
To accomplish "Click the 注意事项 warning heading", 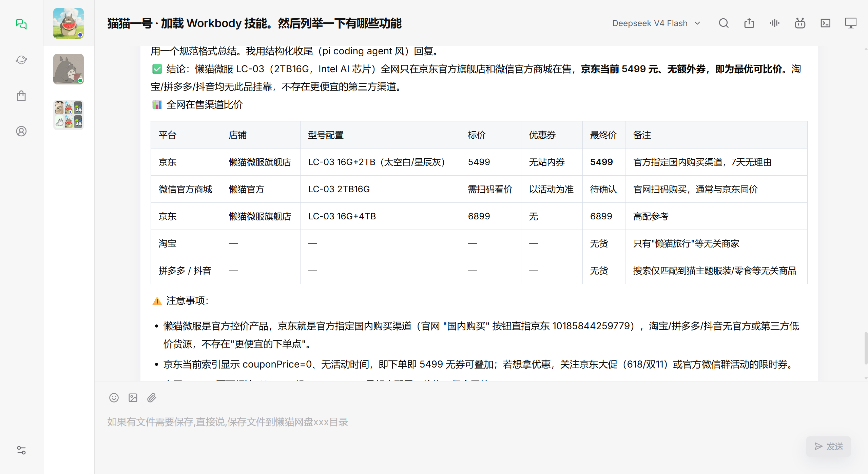I will click(187, 300).
